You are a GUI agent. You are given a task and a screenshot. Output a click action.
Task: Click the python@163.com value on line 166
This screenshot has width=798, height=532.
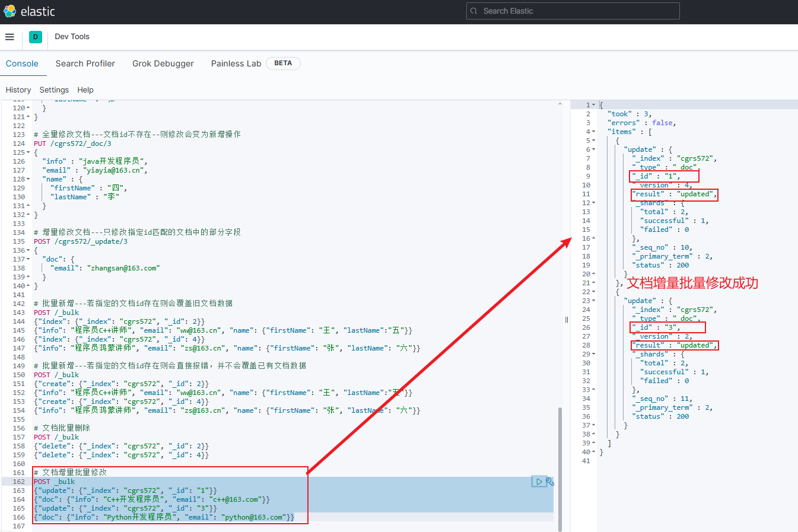click(254, 517)
